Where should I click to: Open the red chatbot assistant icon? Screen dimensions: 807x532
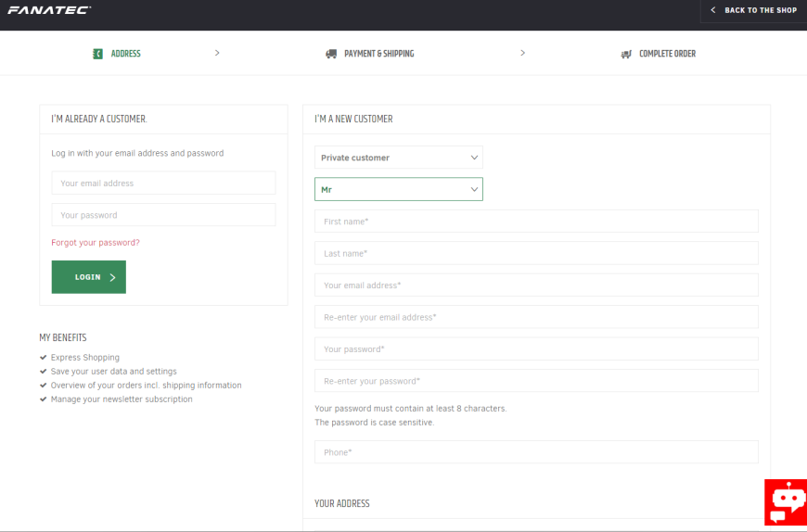pyautogui.click(x=786, y=502)
